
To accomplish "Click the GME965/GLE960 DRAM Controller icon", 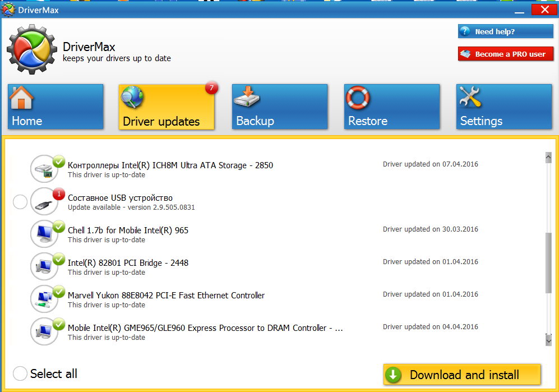I will coord(44,331).
